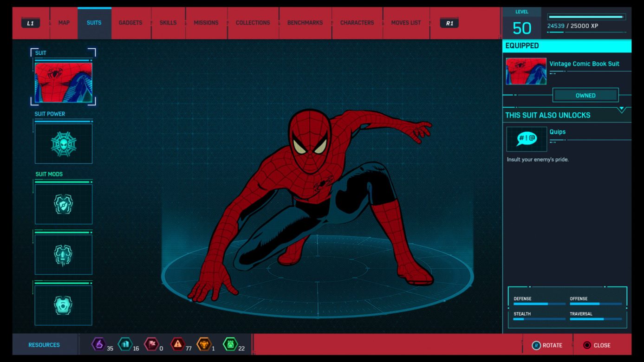
Task: Open the second Suit Mods slot
Action: pos(64,255)
